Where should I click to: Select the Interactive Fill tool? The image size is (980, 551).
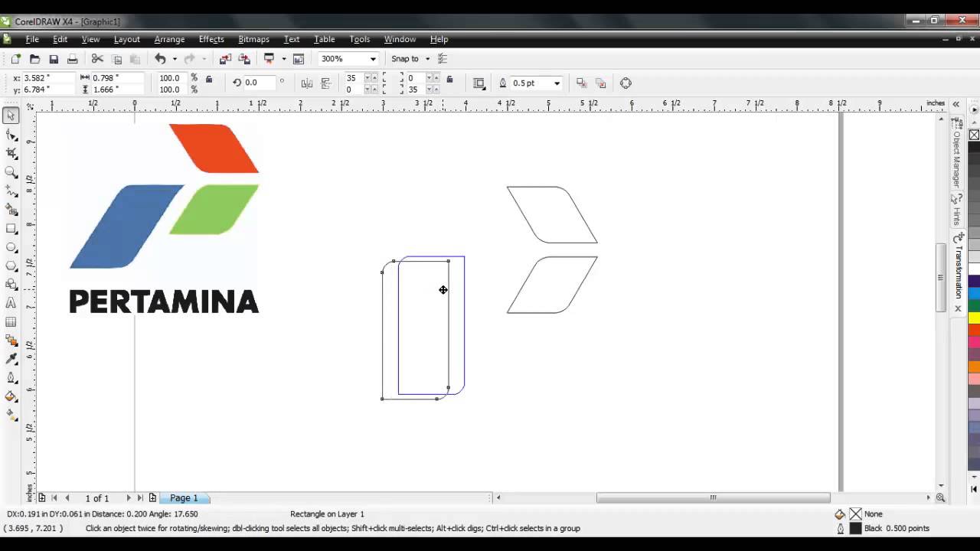point(11,415)
